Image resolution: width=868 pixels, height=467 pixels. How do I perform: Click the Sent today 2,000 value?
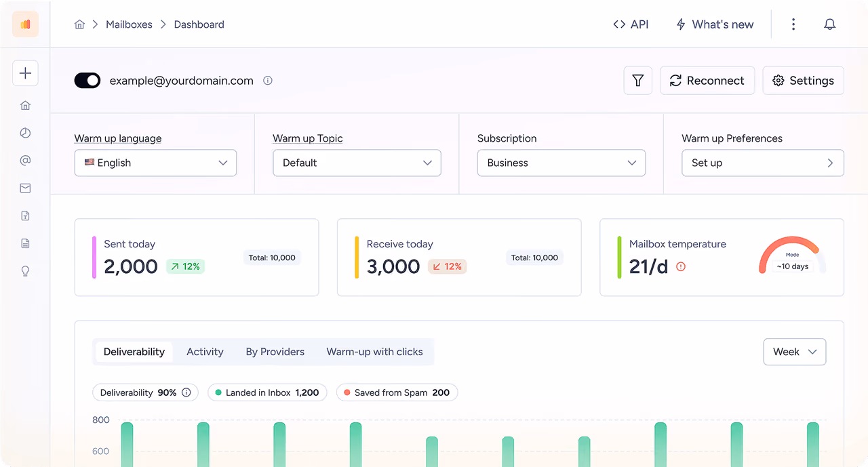(x=131, y=267)
